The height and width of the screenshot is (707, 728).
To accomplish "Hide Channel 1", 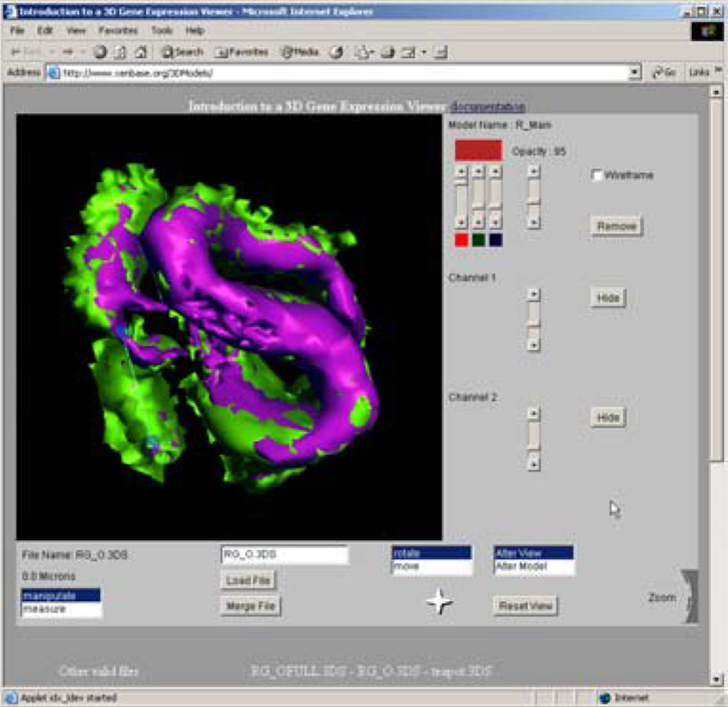I will 608,298.
